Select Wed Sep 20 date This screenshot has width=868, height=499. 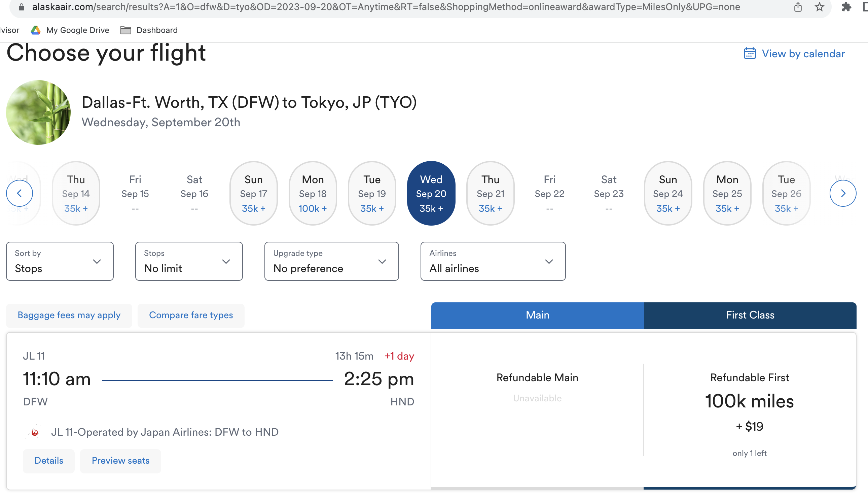[x=431, y=193]
